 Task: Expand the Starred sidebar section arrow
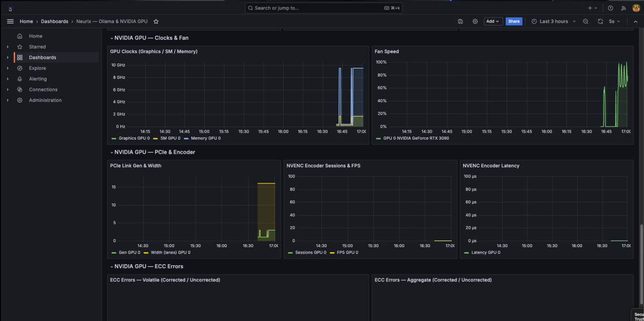8,47
